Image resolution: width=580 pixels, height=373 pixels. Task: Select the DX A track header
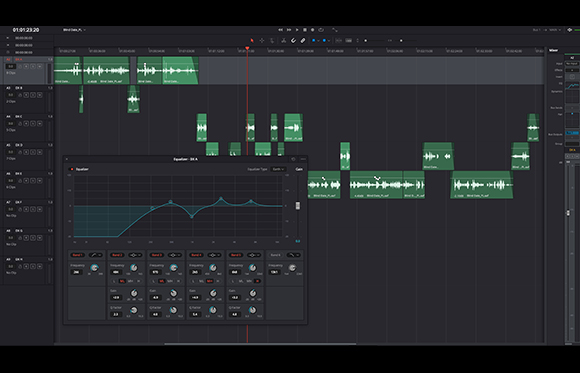(27, 70)
